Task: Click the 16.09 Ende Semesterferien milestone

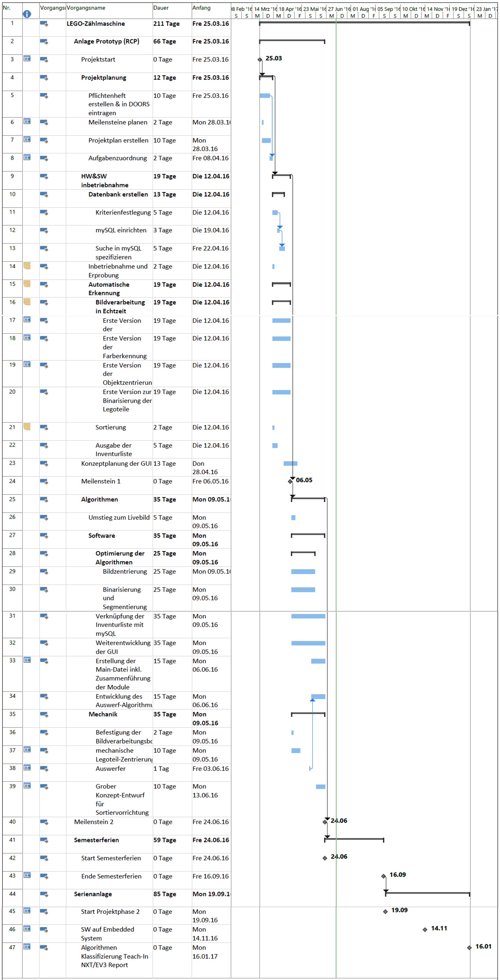Action: point(384,877)
